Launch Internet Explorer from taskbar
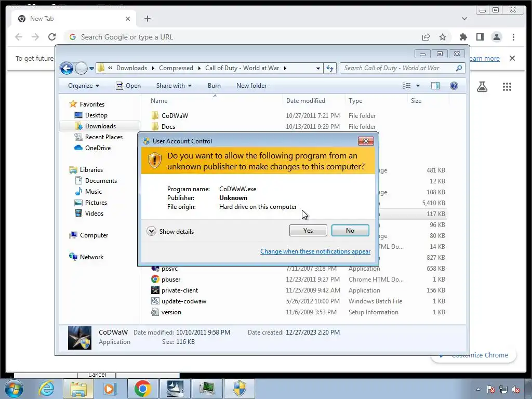The width and height of the screenshot is (532, 399). coord(46,389)
